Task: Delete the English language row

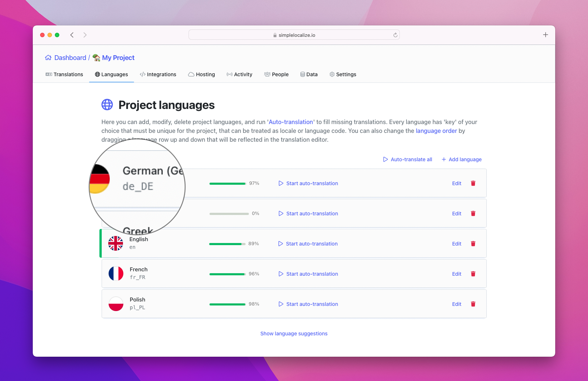Action: [x=473, y=244]
